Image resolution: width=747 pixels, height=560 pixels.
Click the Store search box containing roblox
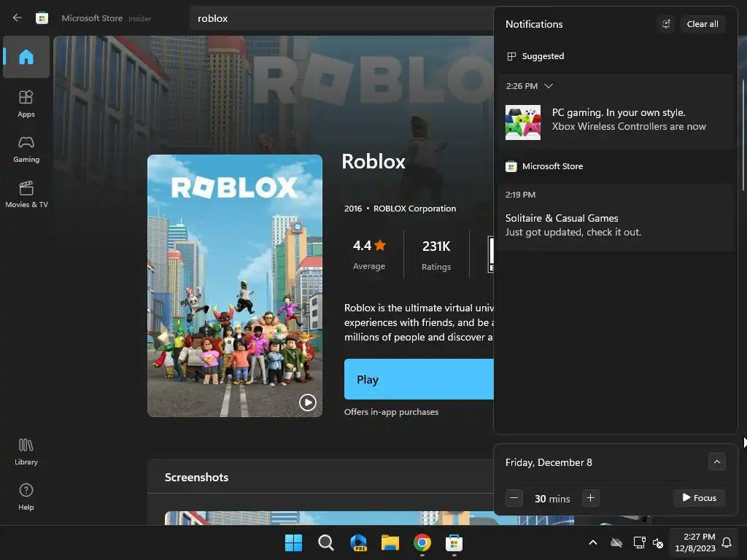pyautogui.click(x=341, y=18)
